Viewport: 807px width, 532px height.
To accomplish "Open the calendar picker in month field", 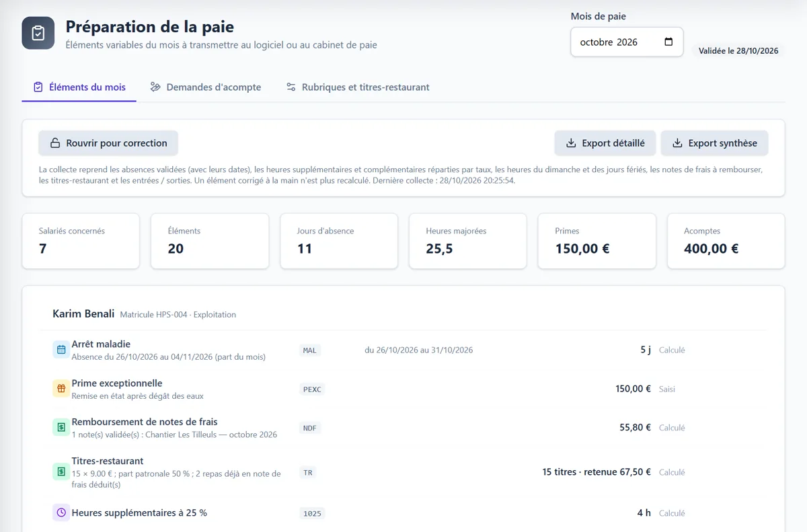I will coord(668,42).
